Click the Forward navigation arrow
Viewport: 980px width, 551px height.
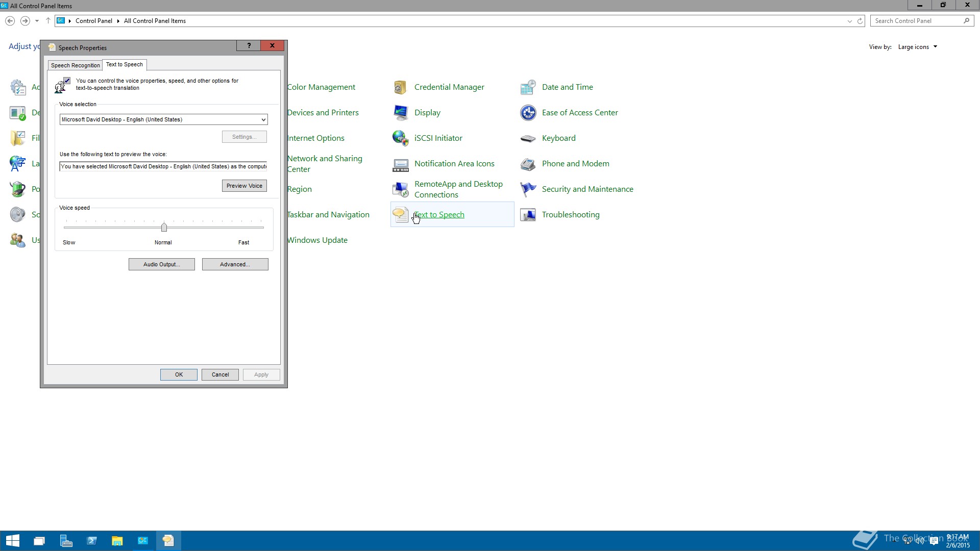point(24,21)
